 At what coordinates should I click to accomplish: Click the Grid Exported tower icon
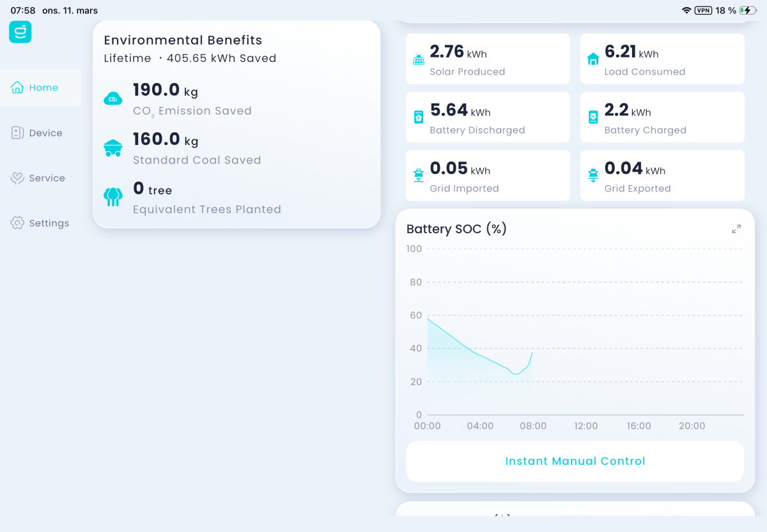(593, 176)
